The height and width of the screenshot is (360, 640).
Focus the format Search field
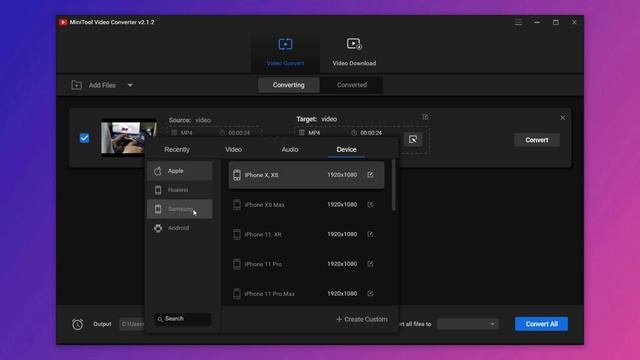(183, 319)
